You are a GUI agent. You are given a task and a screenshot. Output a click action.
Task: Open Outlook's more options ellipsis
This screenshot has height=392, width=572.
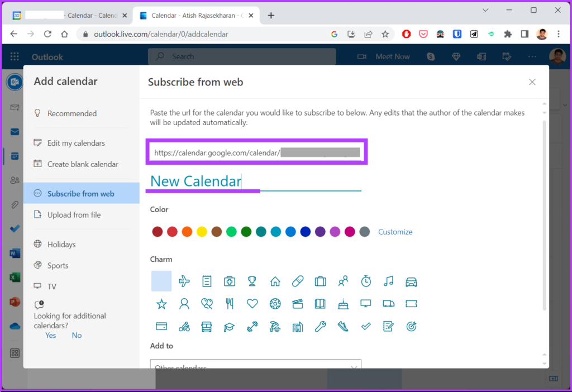point(532,56)
